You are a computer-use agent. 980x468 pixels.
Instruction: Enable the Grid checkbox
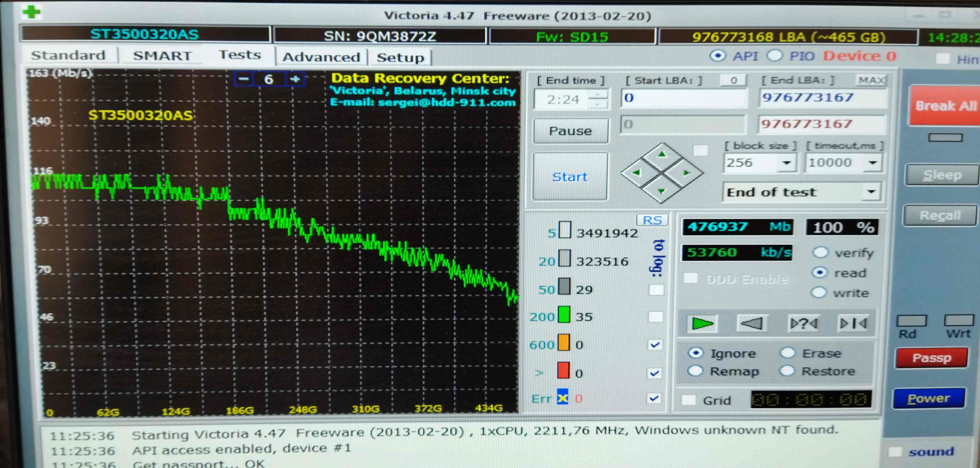pos(688,400)
